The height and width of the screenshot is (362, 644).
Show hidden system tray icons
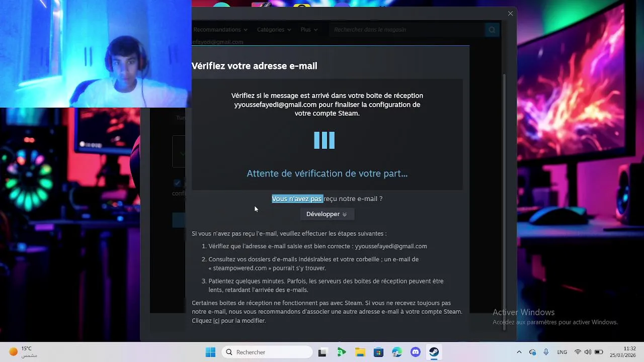pos(519,352)
